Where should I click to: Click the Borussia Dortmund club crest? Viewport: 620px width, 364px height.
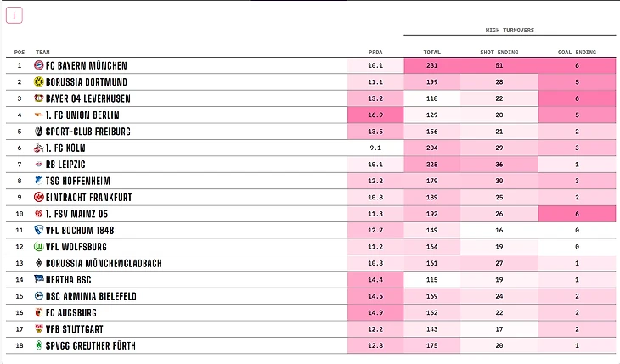[x=38, y=81]
